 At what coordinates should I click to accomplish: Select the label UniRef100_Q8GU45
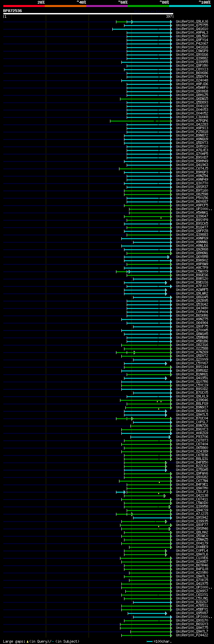click(x=192, y=297)
